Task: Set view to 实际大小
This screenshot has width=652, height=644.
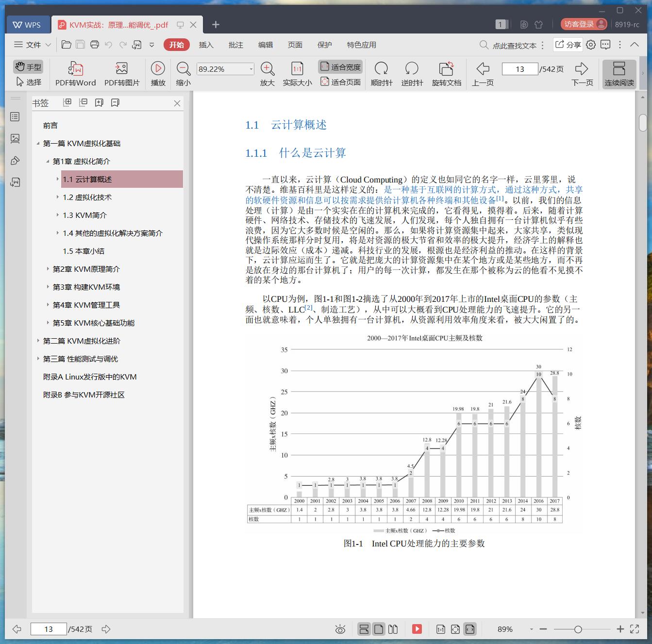Action: [x=297, y=74]
